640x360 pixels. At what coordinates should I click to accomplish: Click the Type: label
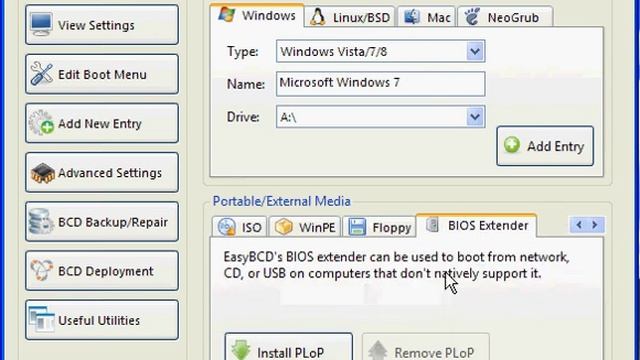click(243, 52)
